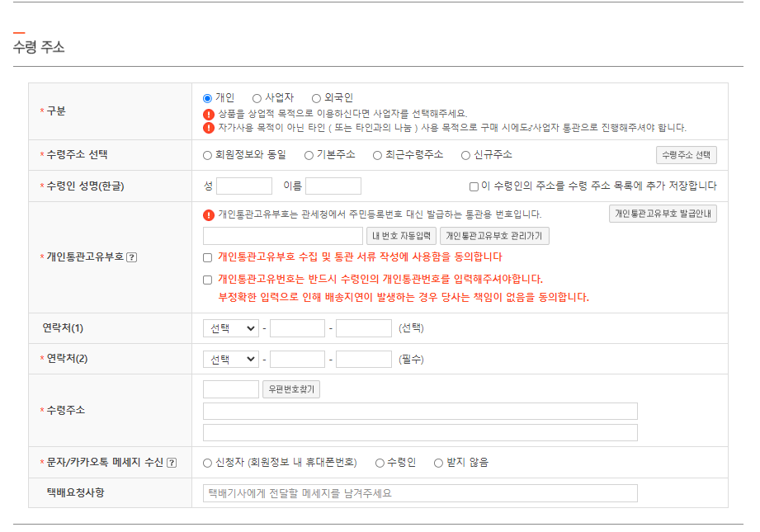Focus the postal code input field

(x=231, y=389)
